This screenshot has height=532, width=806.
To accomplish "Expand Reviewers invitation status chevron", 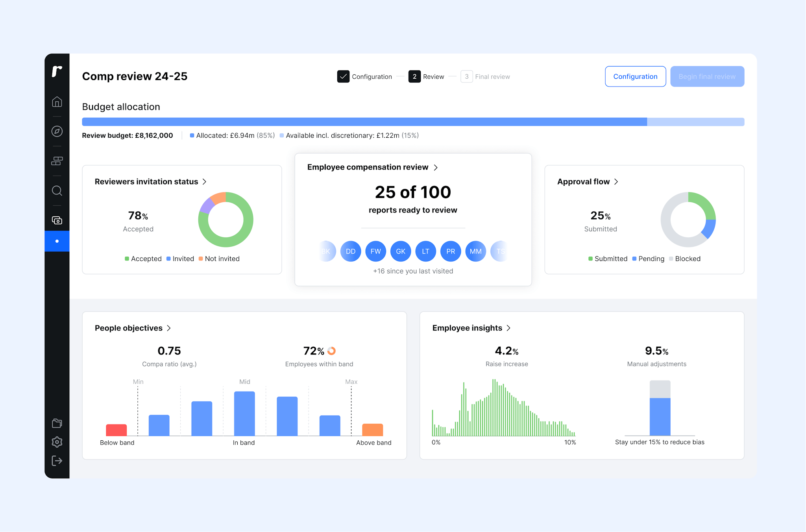I will point(204,182).
